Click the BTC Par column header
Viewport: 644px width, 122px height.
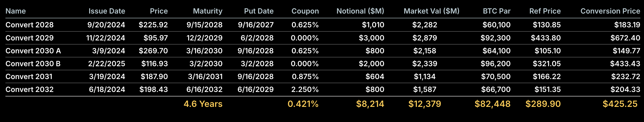(x=497, y=11)
